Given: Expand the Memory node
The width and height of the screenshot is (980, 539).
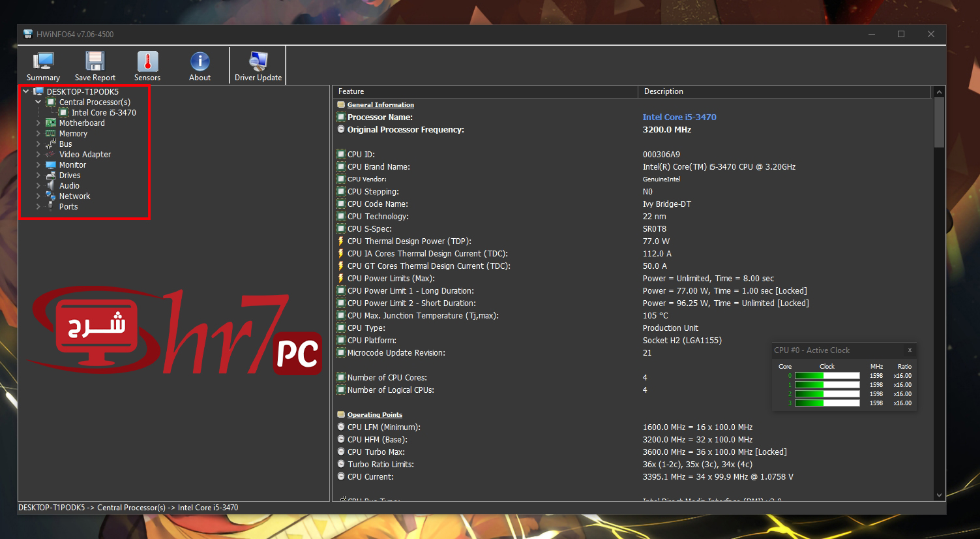Looking at the screenshot, I should pos(38,133).
